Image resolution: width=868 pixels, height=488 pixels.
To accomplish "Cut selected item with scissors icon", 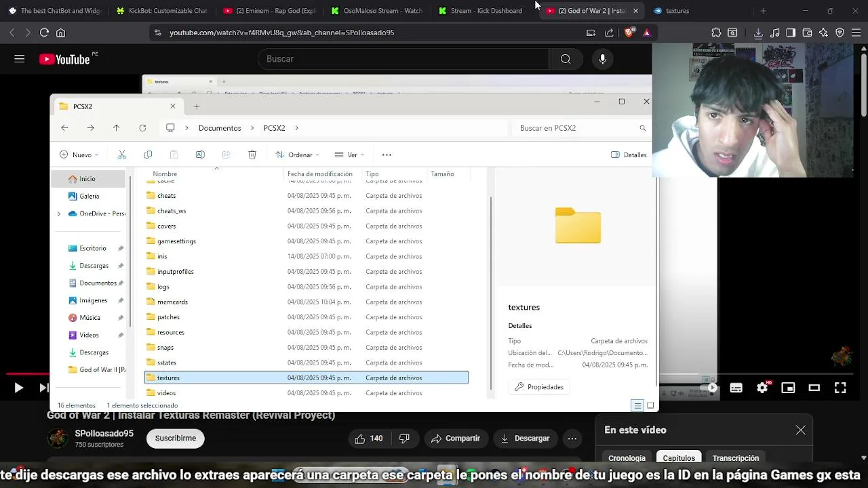I will click(x=122, y=155).
